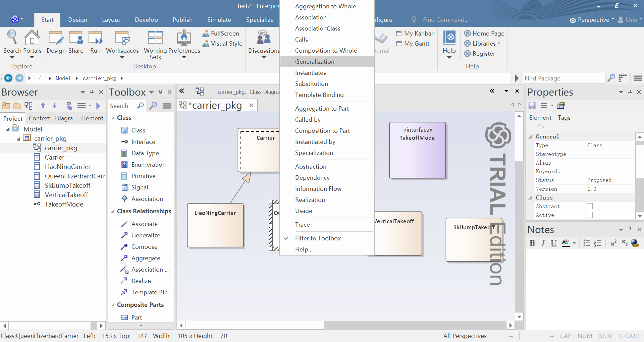Open the User dropdown
Image resolution: width=644 pixels, height=342 pixels.
pos(630,20)
